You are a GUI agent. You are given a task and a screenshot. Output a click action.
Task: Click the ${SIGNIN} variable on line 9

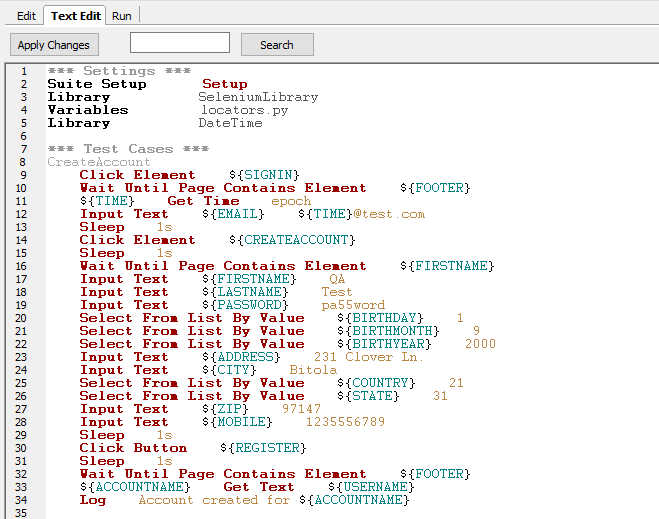(x=264, y=175)
